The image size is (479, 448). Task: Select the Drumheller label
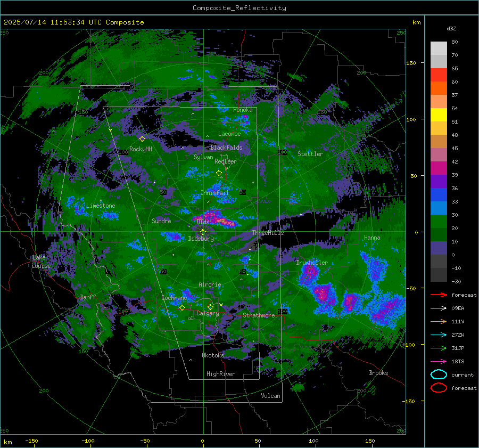click(312, 263)
